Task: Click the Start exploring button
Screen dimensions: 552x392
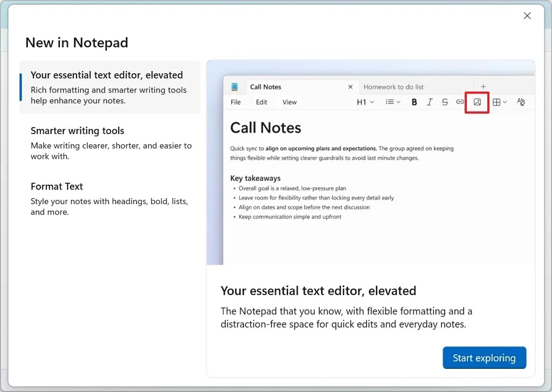Action: tap(484, 358)
